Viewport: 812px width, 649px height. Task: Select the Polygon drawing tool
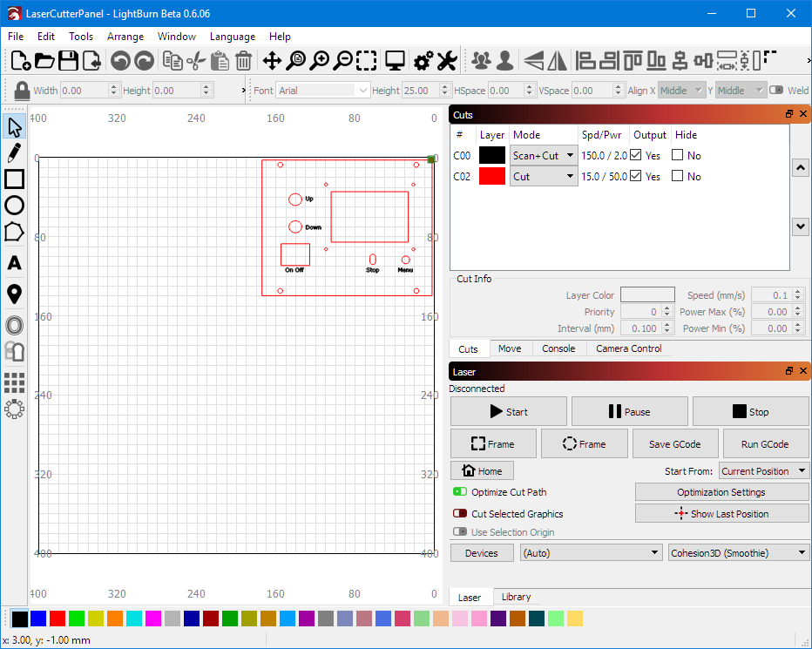point(14,232)
